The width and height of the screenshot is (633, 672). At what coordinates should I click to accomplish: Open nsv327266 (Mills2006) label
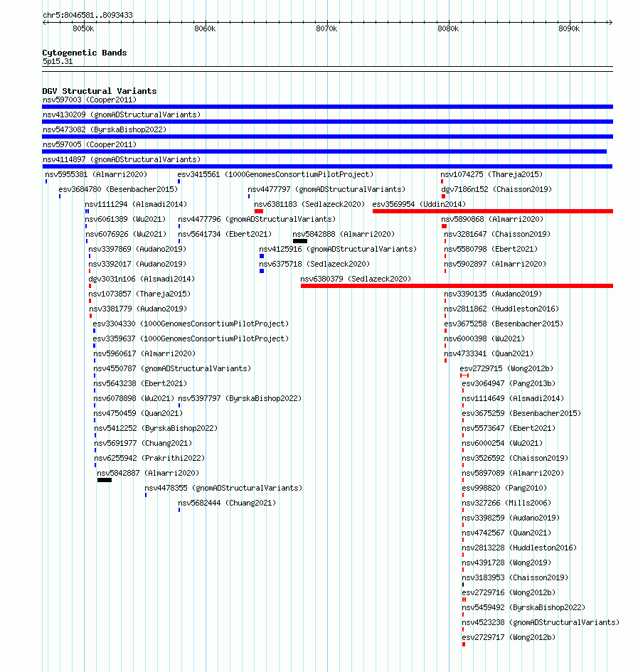coord(506,503)
